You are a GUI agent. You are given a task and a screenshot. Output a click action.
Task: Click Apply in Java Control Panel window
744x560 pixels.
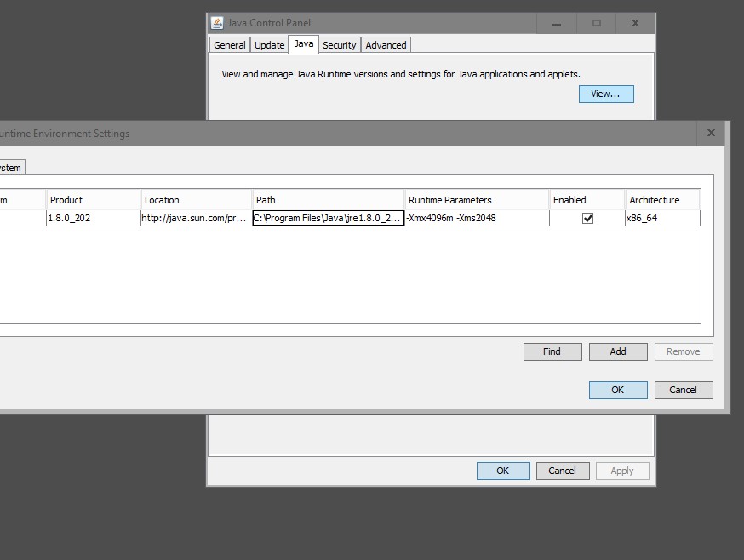pos(622,471)
